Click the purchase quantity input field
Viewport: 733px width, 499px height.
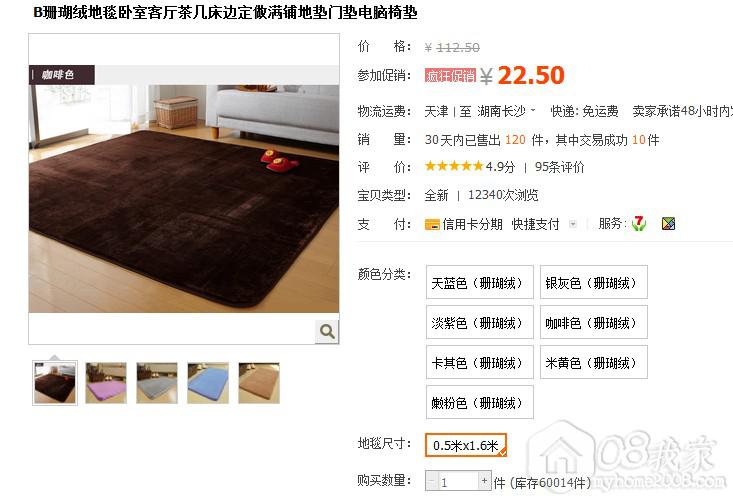[458, 481]
